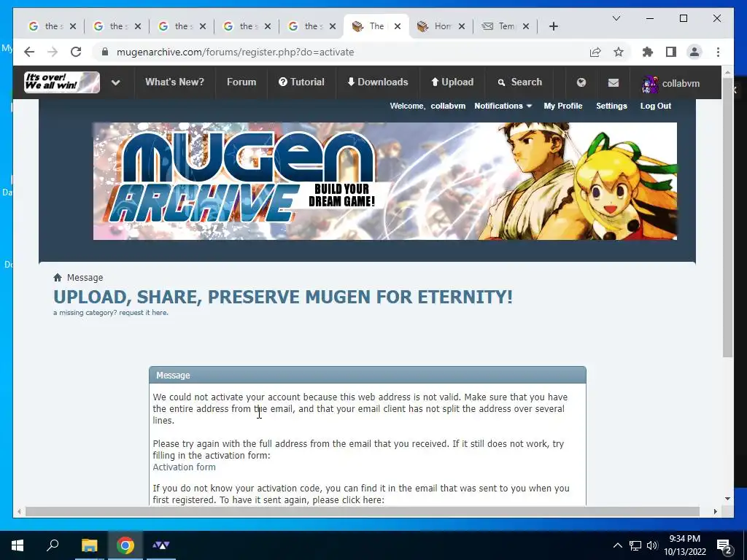Open the envelope messages icon in navbar

coord(613,83)
